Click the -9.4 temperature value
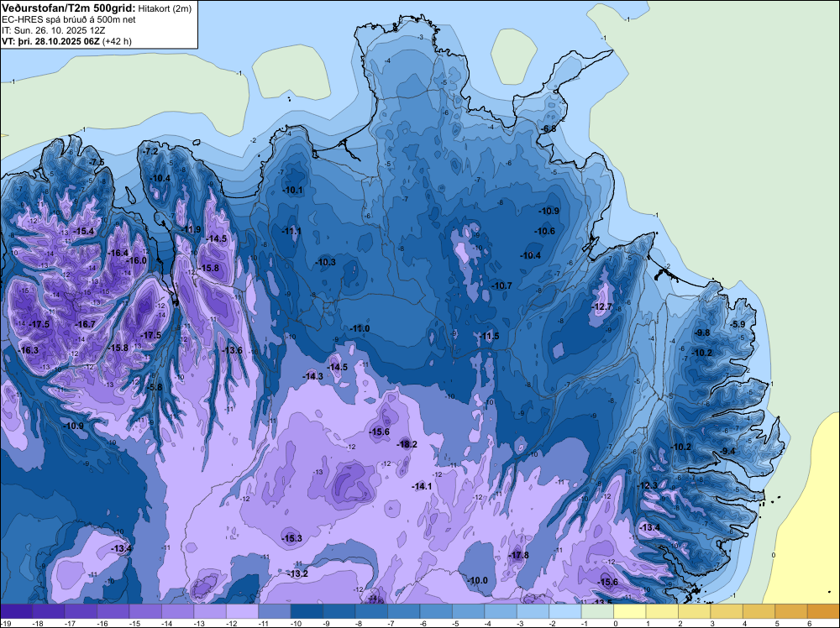This screenshot has width=840, height=628. click(x=727, y=452)
